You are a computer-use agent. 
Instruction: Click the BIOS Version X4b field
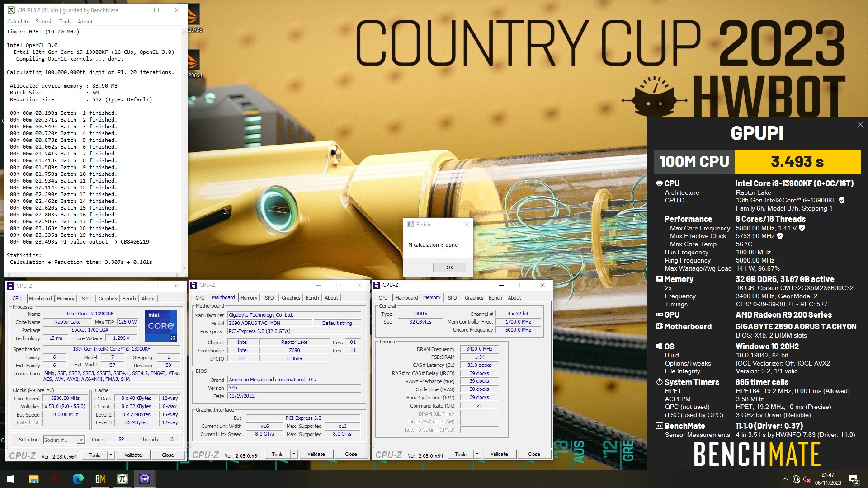tap(294, 388)
